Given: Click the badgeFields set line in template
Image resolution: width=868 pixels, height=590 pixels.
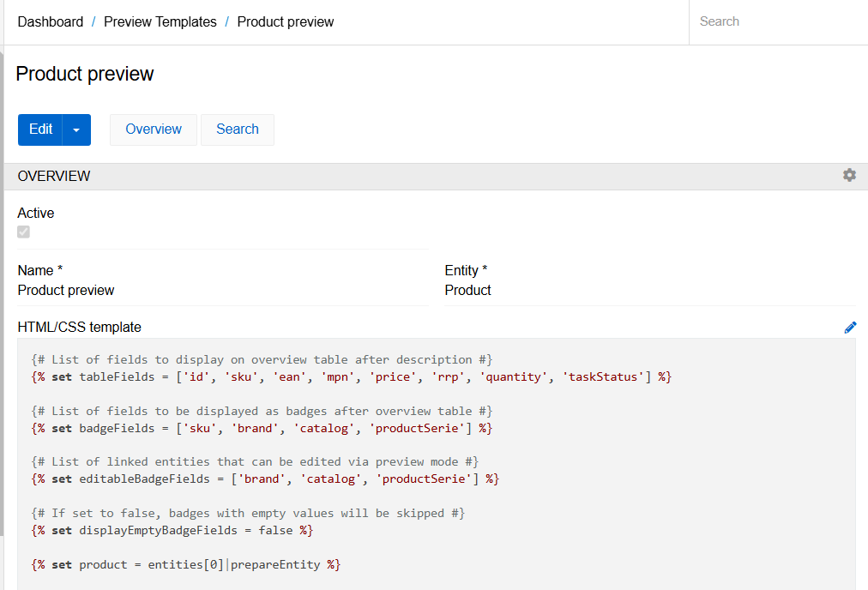Looking at the screenshot, I should (262, 428).
